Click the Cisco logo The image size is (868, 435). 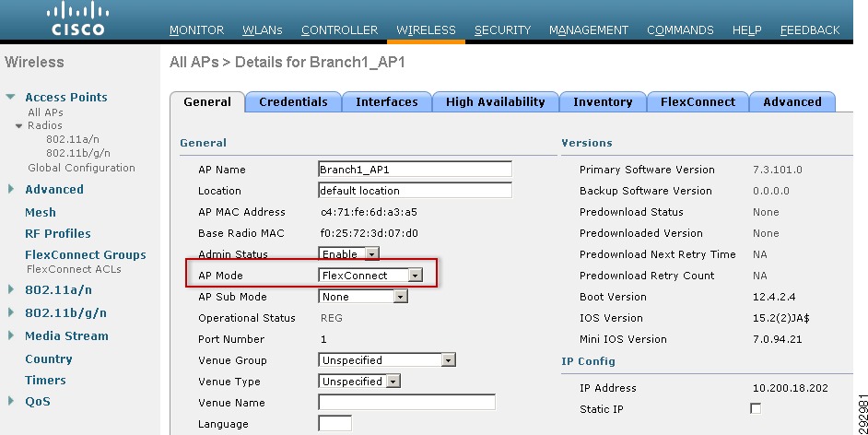point(78,19)
